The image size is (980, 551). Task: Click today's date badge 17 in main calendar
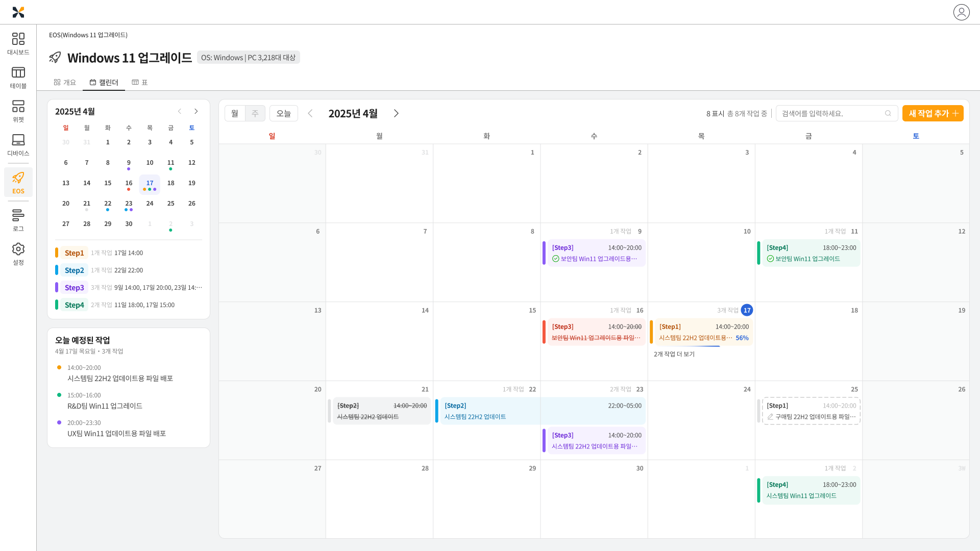[747, 310]
